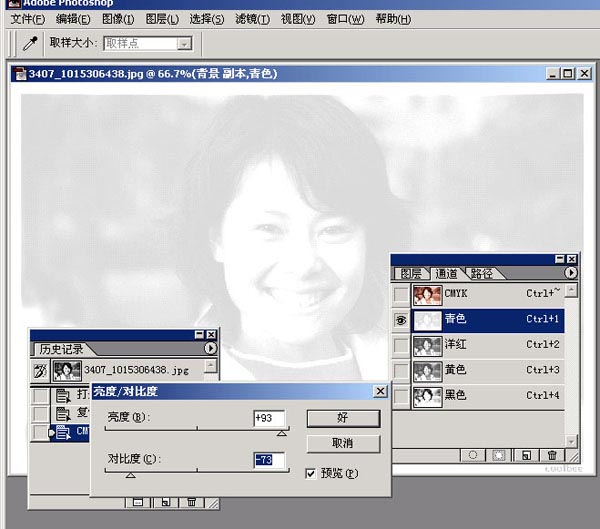Click the 亮度 brightness slider handle
The height and width of the screenshot is (529, 600).
pos(282,433)
